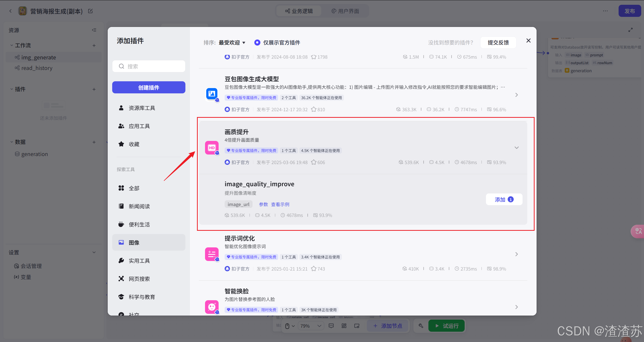
Task: Click the collapse icon in 资源 panel header
Action: 94,30
